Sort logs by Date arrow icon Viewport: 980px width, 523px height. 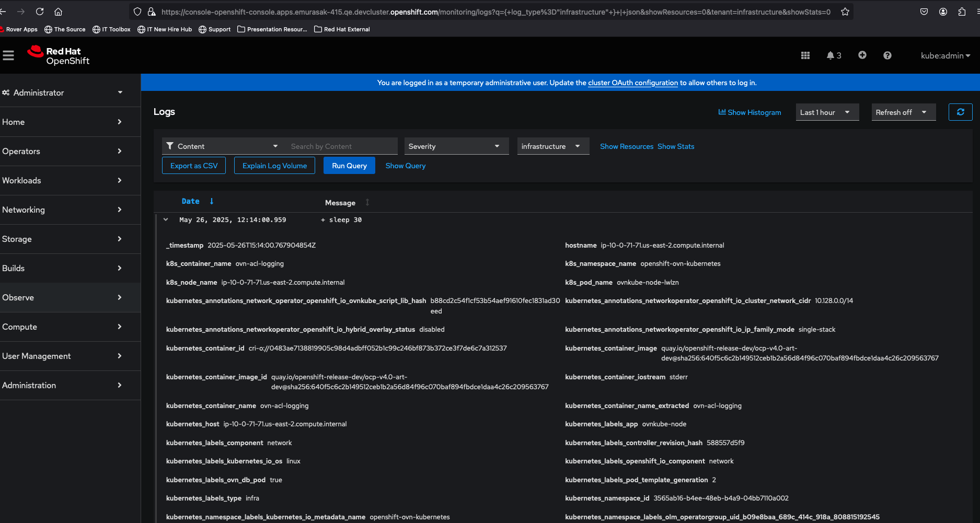pyautogui.click(x=212, y=201)
